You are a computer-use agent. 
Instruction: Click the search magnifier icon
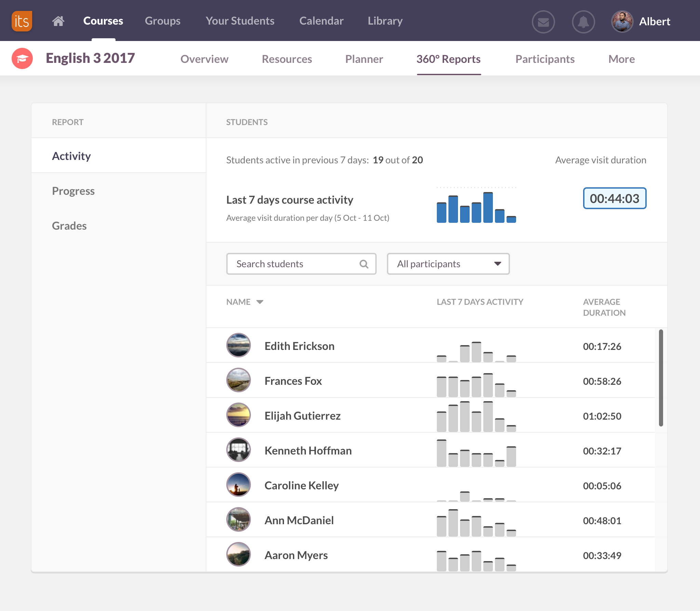coord(364,264)
